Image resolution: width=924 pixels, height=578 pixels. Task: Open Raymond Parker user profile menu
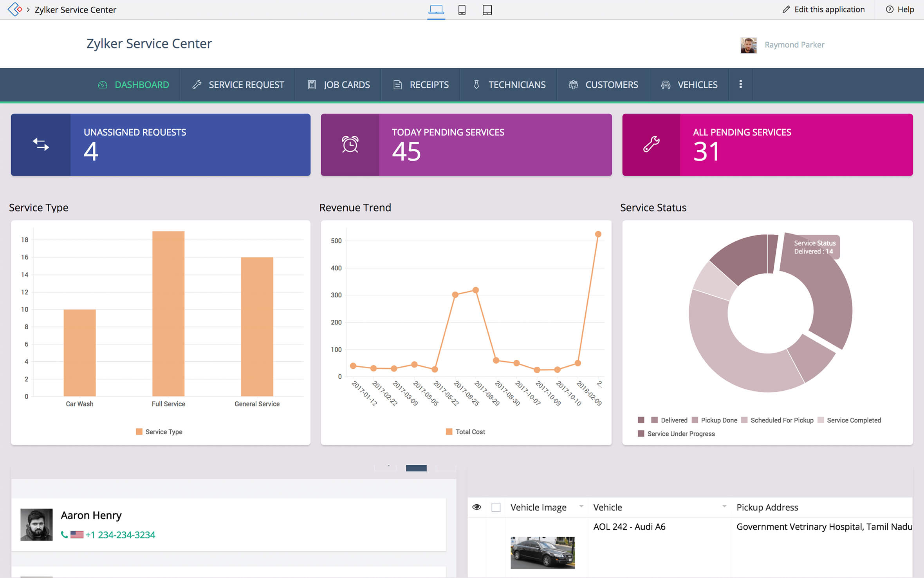pyautogui.click(x=794, y=45)
